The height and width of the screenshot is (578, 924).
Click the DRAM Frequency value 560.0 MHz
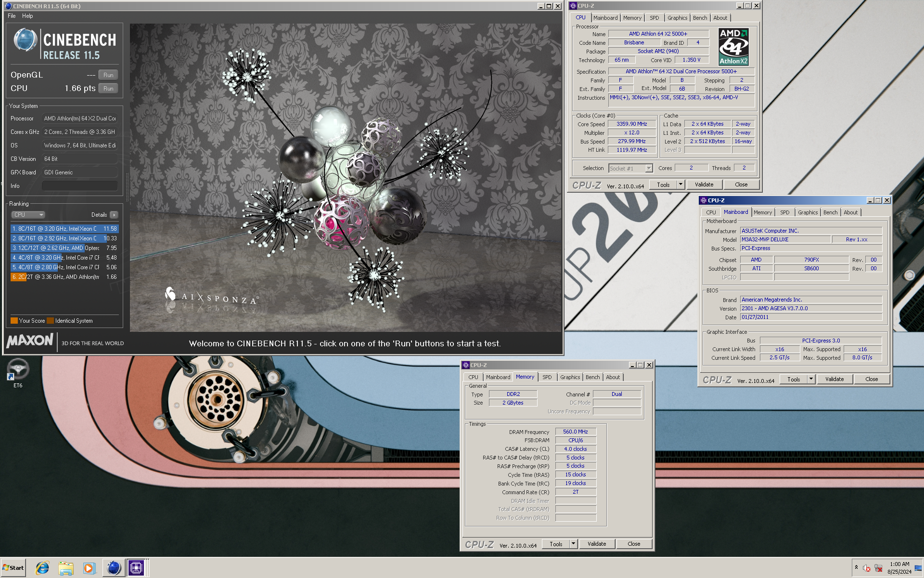pos(576,432)
